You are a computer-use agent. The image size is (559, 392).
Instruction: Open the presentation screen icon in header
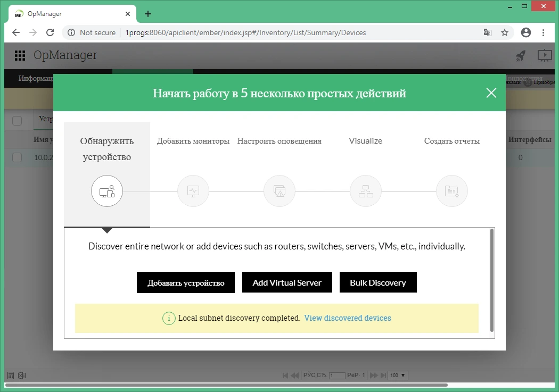545,55
